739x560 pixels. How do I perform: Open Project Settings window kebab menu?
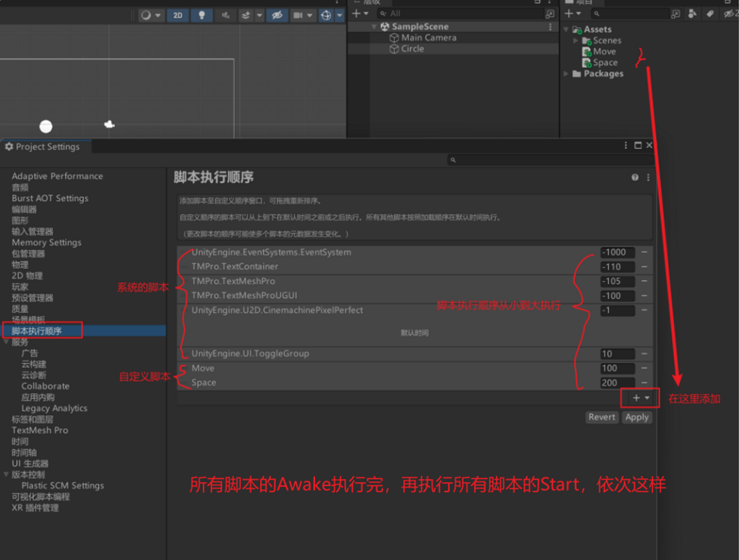click(625, 145)
